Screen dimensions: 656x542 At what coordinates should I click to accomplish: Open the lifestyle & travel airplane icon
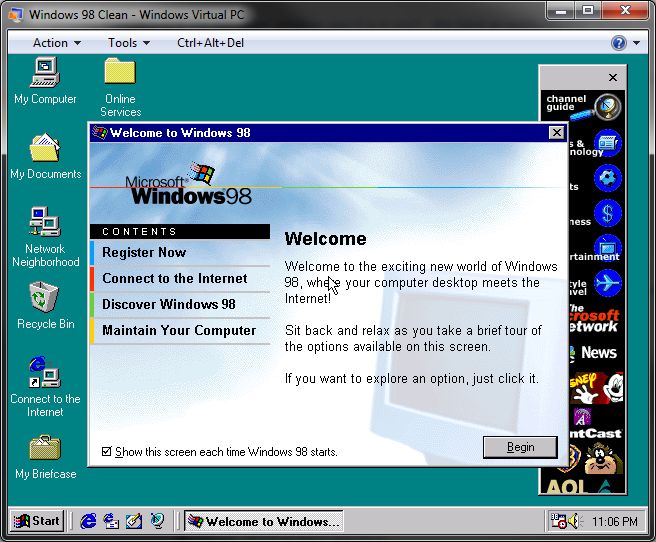click(607, 283)
